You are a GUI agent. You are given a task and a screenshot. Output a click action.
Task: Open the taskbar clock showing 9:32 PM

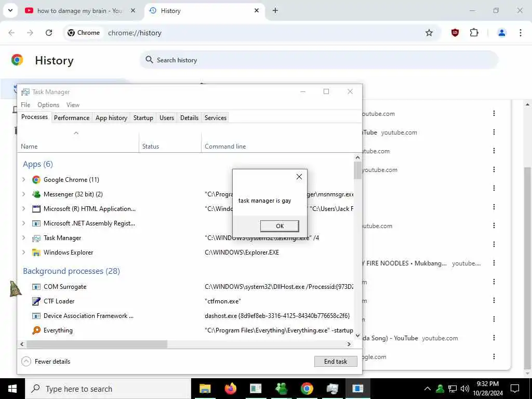pos(488,389)
